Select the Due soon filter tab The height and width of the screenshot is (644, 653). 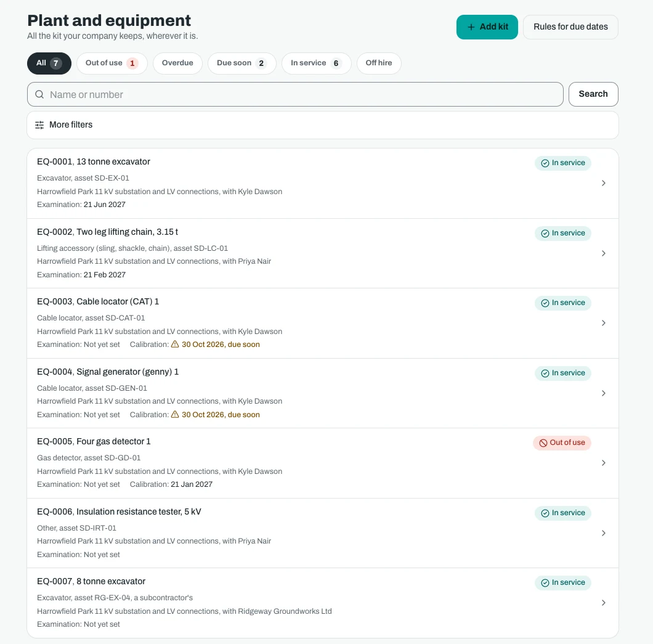click(x=241, y=63)
